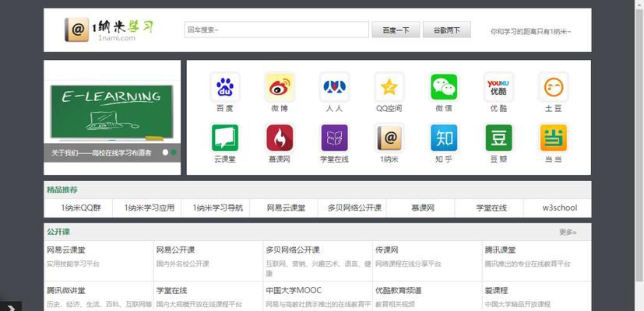
Task: Select the white carousel dot
Action: click(x=165, y=152)
